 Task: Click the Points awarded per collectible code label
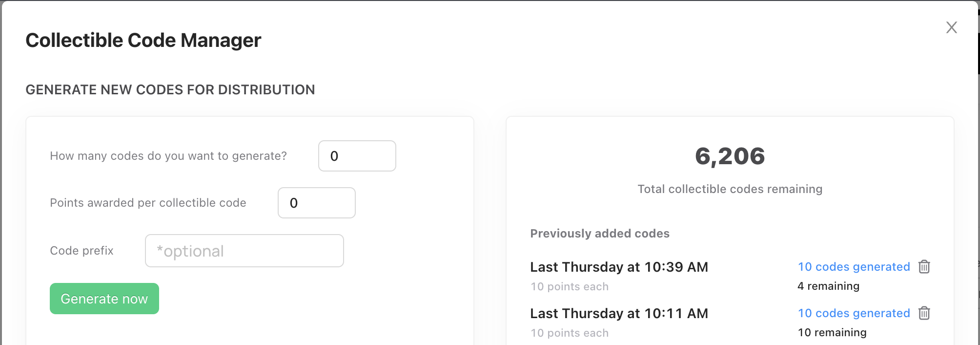[x=148, y=203]
